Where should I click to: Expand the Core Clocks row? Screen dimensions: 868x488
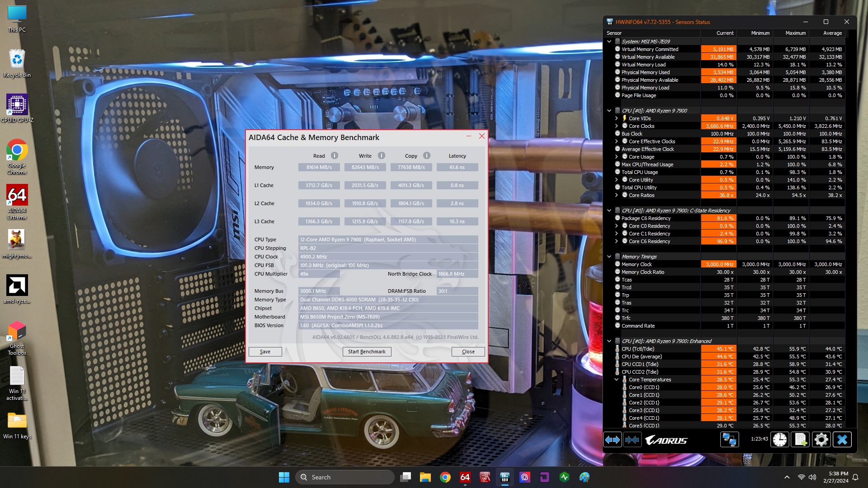[x=617, y=126]
